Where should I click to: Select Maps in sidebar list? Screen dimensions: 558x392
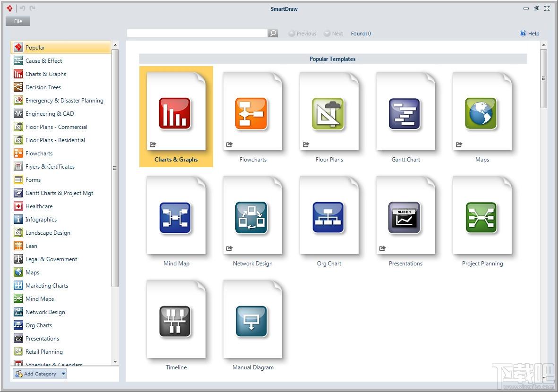[61, 273]
